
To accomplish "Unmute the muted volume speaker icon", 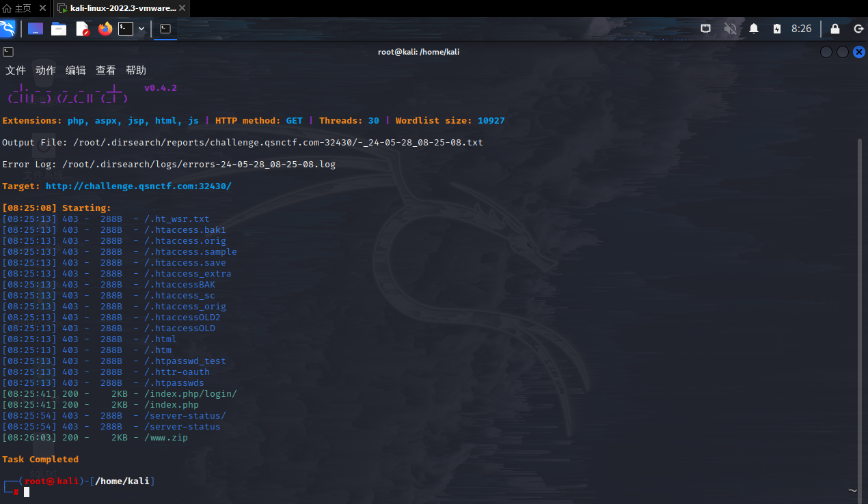I will tap(730, 29).
